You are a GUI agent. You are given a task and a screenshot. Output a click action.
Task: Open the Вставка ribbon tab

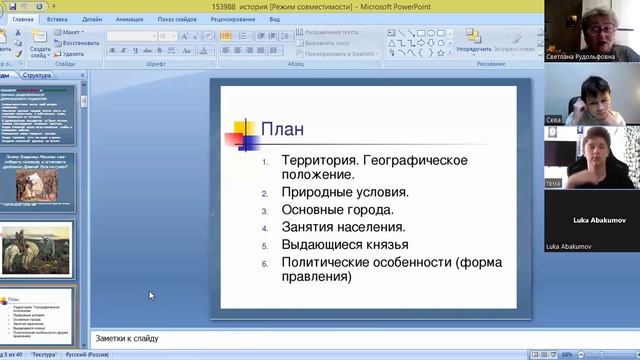[x=57, y=19]
